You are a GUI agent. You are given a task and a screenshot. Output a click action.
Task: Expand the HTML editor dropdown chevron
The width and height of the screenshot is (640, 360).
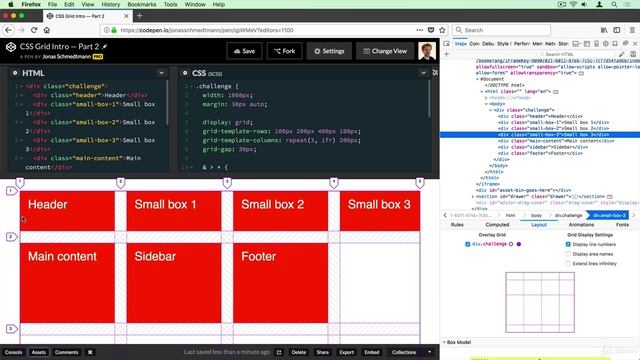[x=162, y=73]
